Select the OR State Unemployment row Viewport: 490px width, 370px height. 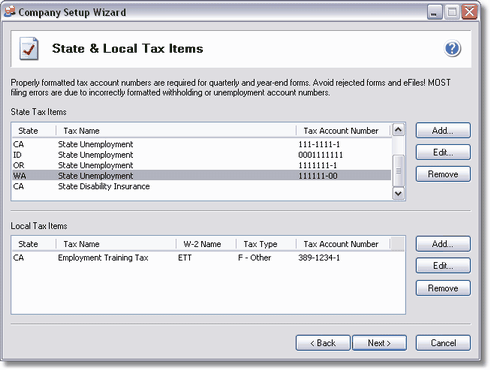click(x=202, y=165)
